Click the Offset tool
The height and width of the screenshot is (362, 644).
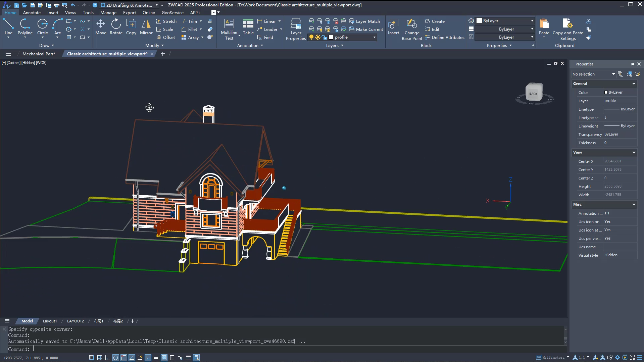point(166,37)
